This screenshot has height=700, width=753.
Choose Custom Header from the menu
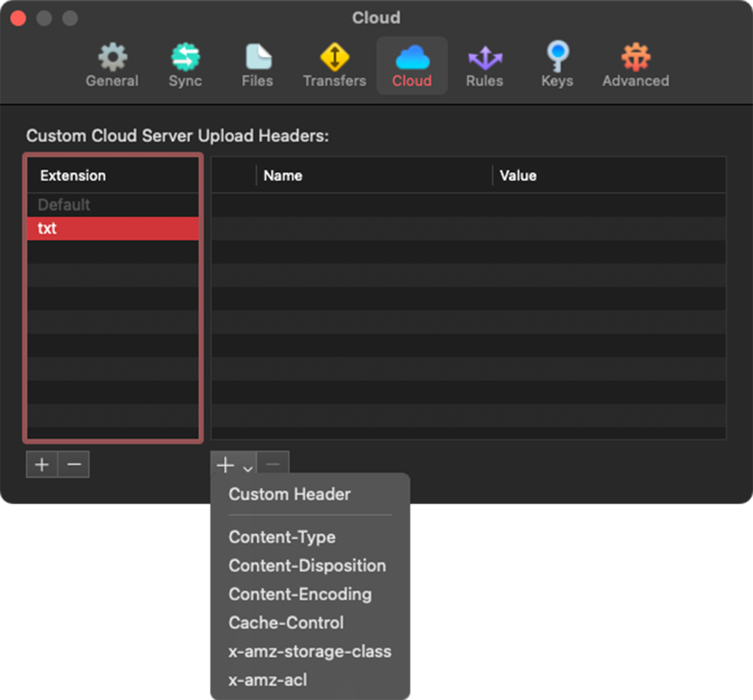point(310,494)
